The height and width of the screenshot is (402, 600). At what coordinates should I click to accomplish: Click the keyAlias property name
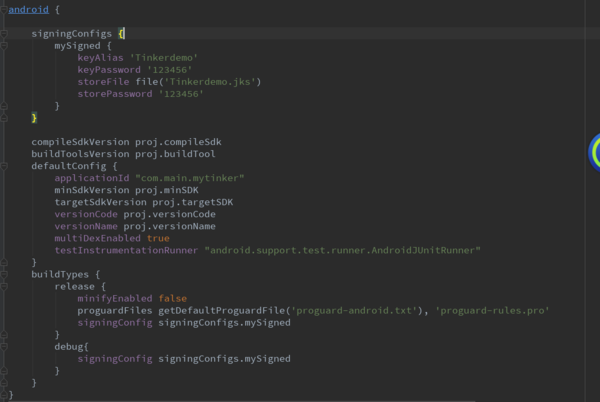[100, 58]
